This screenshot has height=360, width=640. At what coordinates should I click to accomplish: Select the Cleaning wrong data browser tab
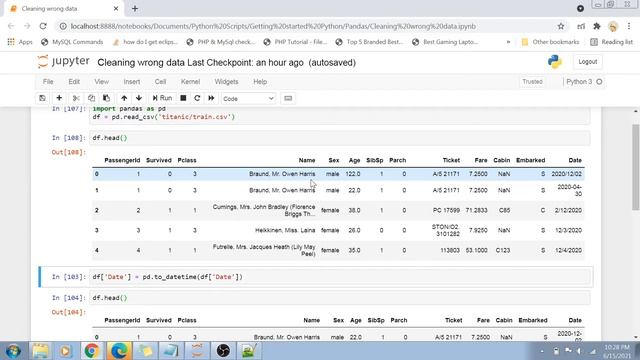(63, 9)
